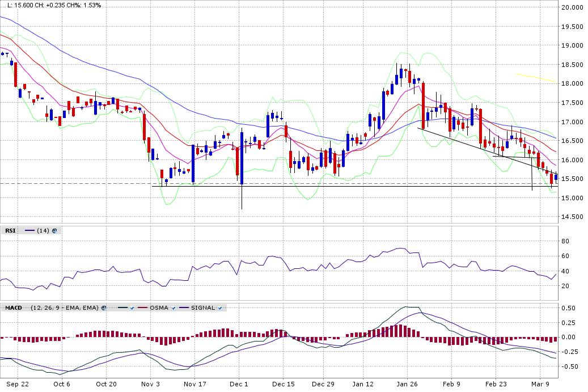Click the RSI period value (14)
Image resolution: width=588 pixels, height=392 pixels.
(x=43, y=231)
